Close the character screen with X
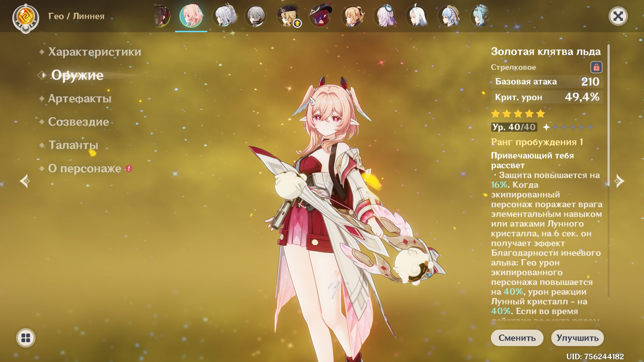Viewport: 644px width, 362px height. click(x=618, y=16)
